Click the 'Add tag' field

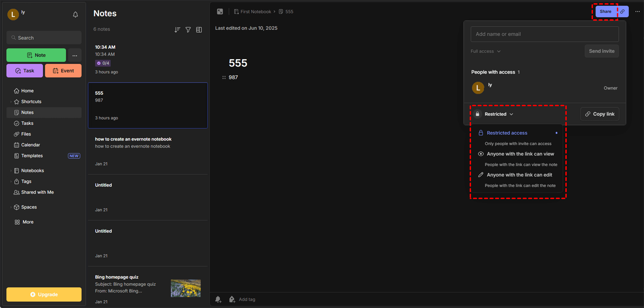[x=247, y=299]
